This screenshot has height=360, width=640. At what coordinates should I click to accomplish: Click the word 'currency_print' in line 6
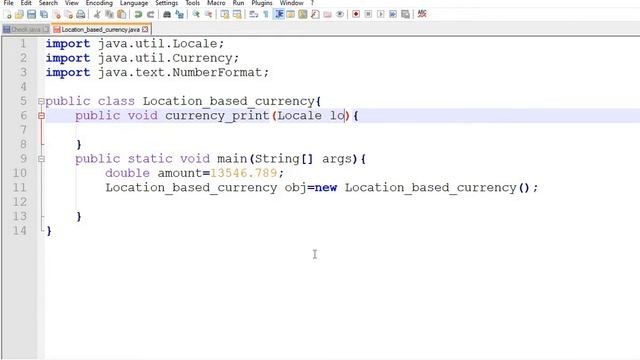click(217, 116)
